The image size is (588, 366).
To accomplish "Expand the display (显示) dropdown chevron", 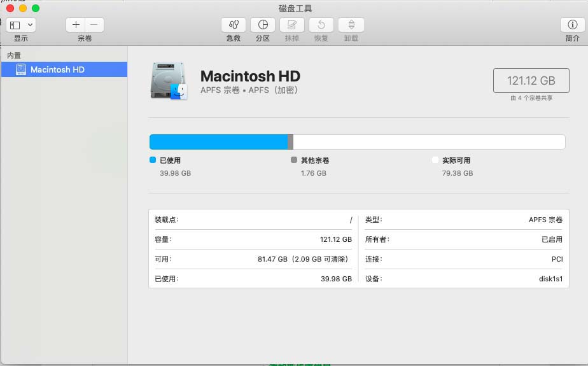I will [30, 25].
